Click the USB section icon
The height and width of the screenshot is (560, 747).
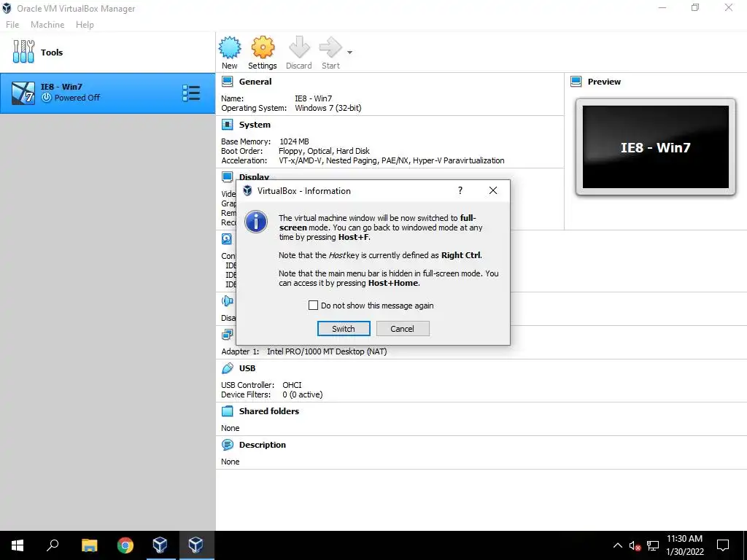coord(228,368)
